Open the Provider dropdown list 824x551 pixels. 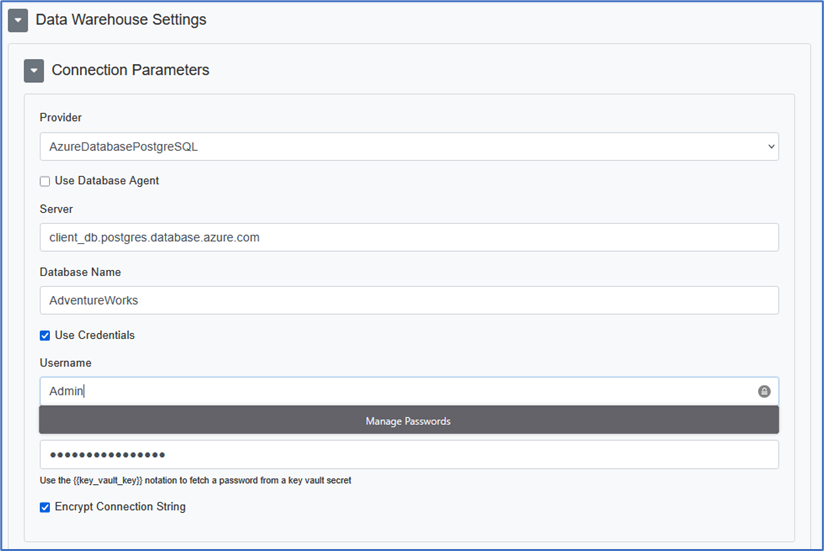tap(409, 146)
